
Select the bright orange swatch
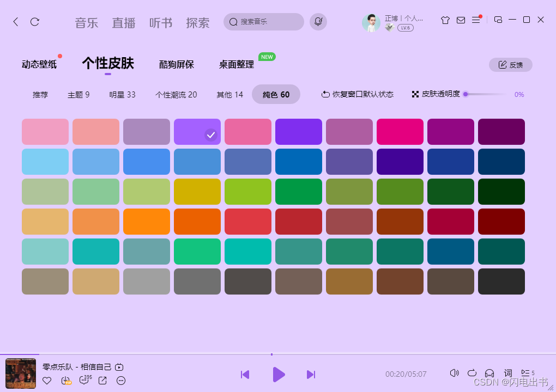pyautogui.click(x=147, y=222)
